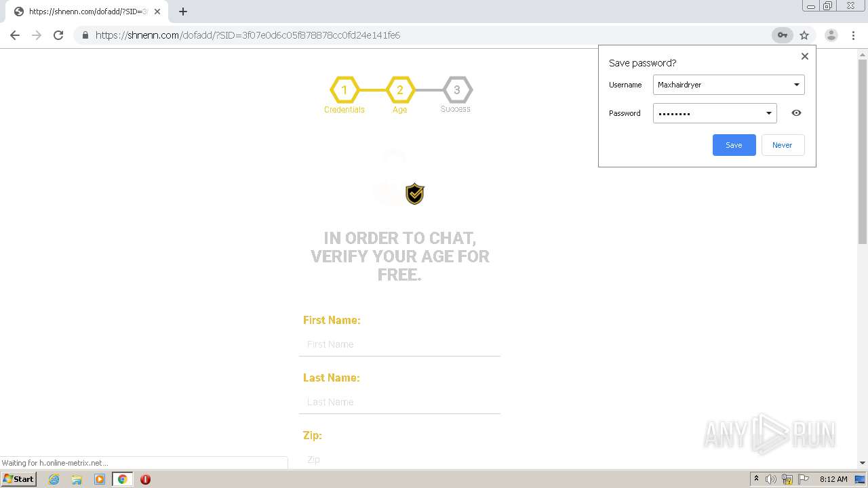The image size is (868, 488).
Task: Switch to Chrome in the taskbar
Action: 122,479
